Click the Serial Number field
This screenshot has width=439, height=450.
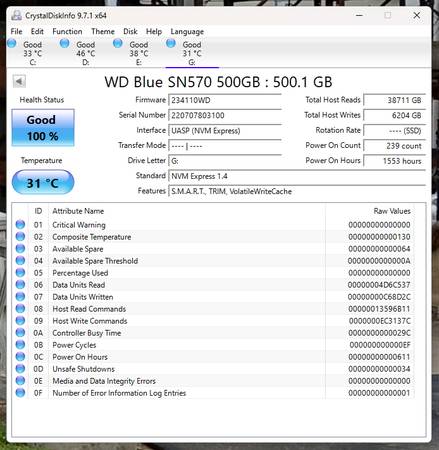pos(225,116)
